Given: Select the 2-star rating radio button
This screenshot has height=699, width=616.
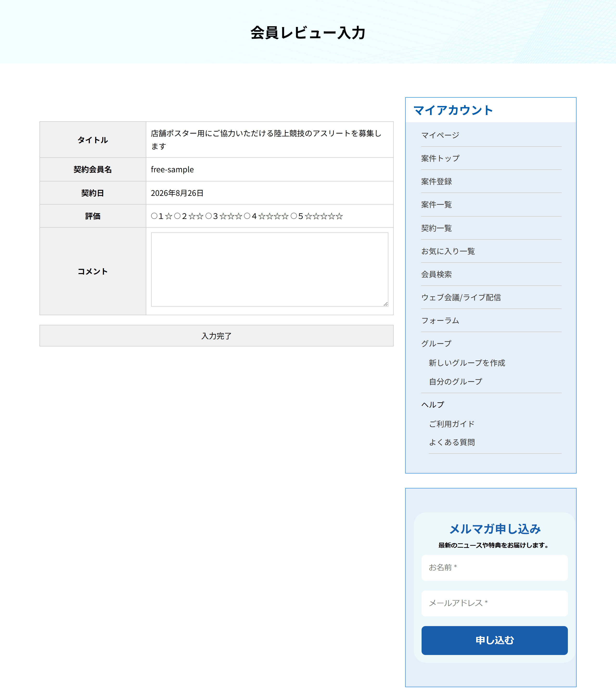Looking at the screenshot, I should pos(177,216).
